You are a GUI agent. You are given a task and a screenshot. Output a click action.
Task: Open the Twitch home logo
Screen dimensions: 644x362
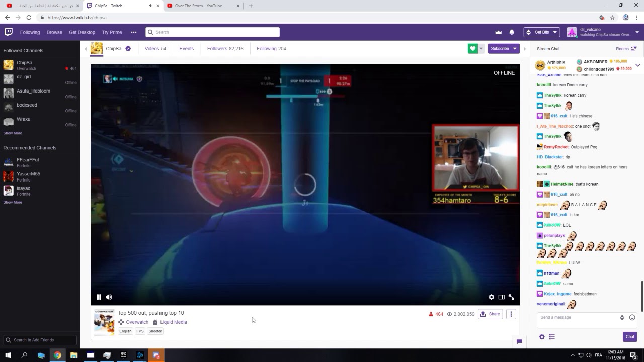point(9,32)
